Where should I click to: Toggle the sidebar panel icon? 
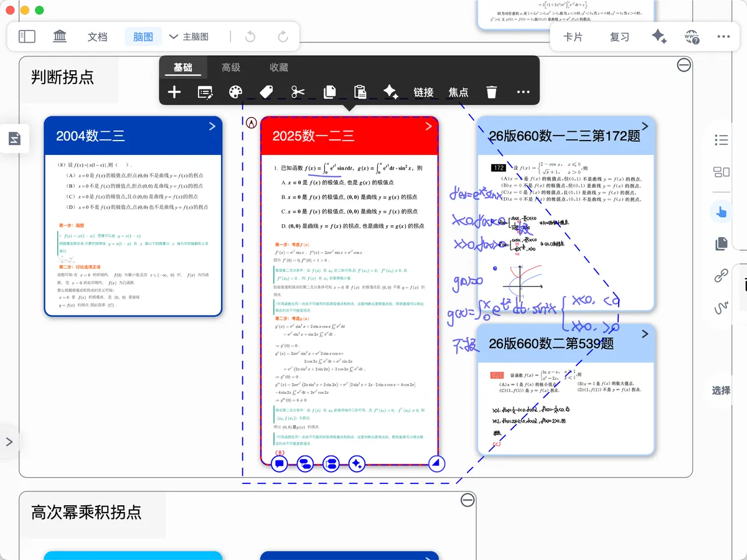(x=27, y=37)
